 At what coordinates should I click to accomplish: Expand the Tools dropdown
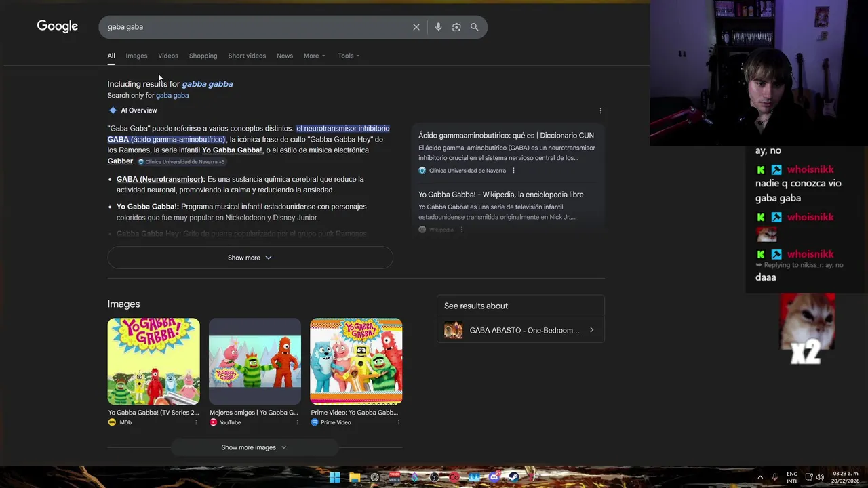point(349,56)
